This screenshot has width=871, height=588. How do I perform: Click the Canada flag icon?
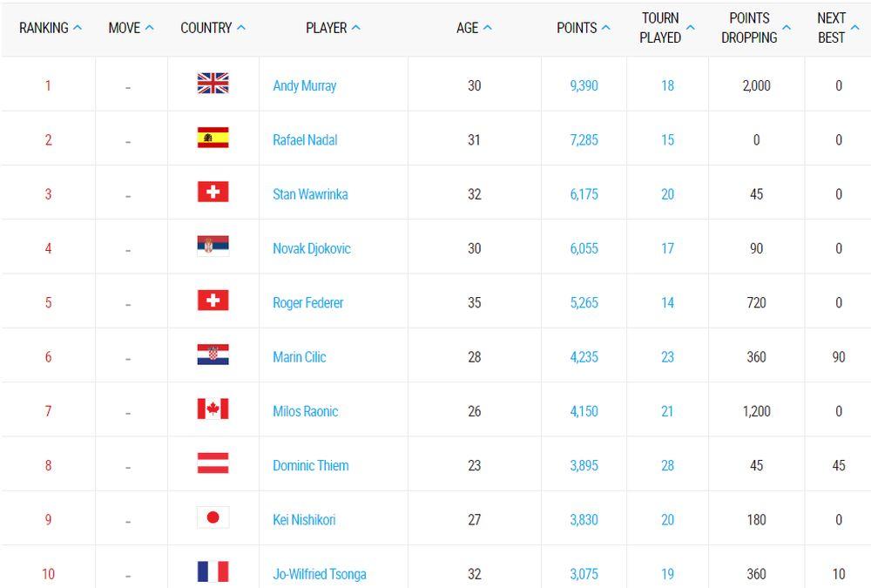[213, 409]
